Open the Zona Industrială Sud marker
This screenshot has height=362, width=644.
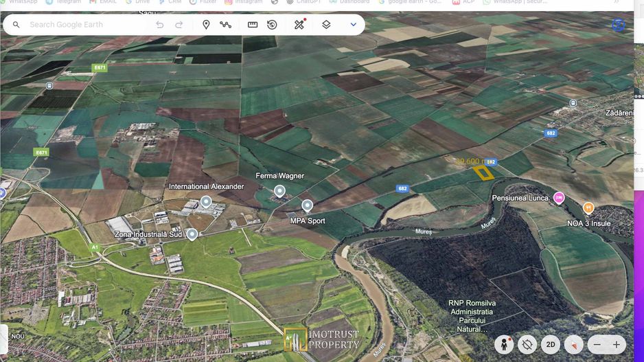192,234
